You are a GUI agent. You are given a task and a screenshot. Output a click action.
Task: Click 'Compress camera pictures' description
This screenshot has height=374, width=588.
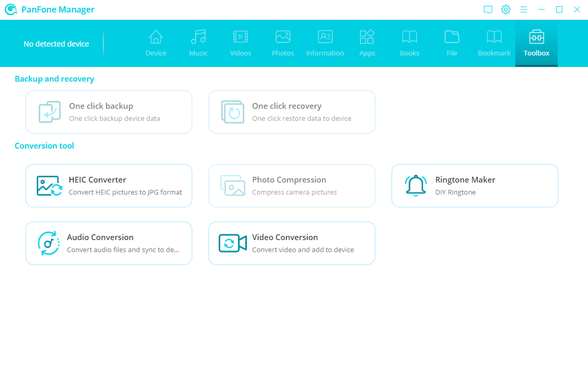coord(295,192)
